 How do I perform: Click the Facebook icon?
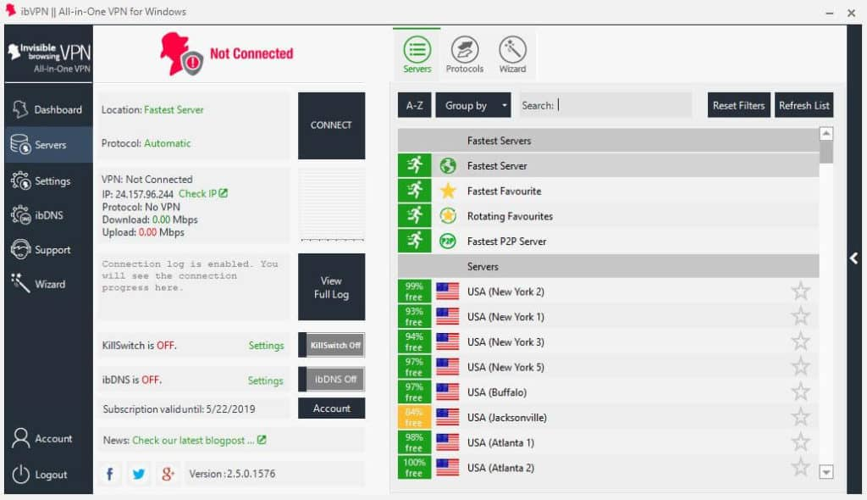pyautogui.click(x=110, y=473)
